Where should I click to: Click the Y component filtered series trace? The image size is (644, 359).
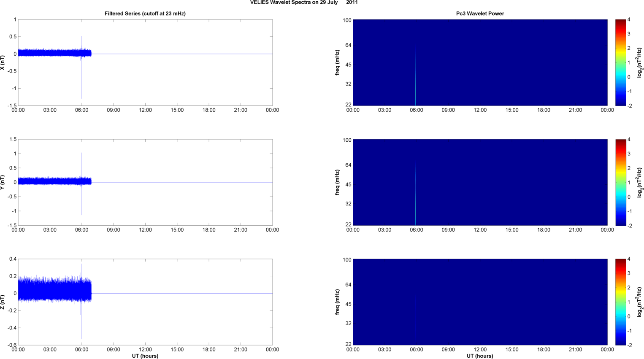(54, 181)
